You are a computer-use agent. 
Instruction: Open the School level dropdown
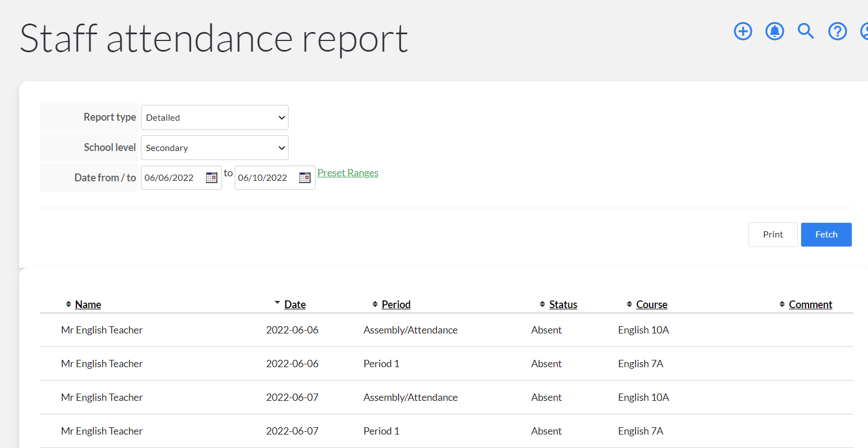point(214,148)
